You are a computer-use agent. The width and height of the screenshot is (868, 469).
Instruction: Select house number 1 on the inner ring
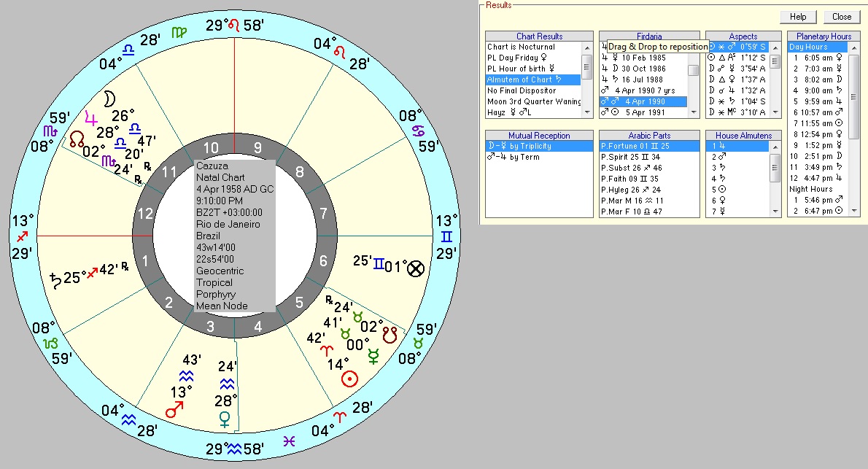click(145, 260)
